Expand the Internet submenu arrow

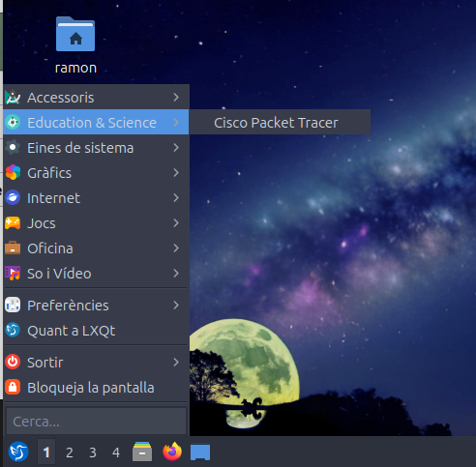tap(176, 198)
